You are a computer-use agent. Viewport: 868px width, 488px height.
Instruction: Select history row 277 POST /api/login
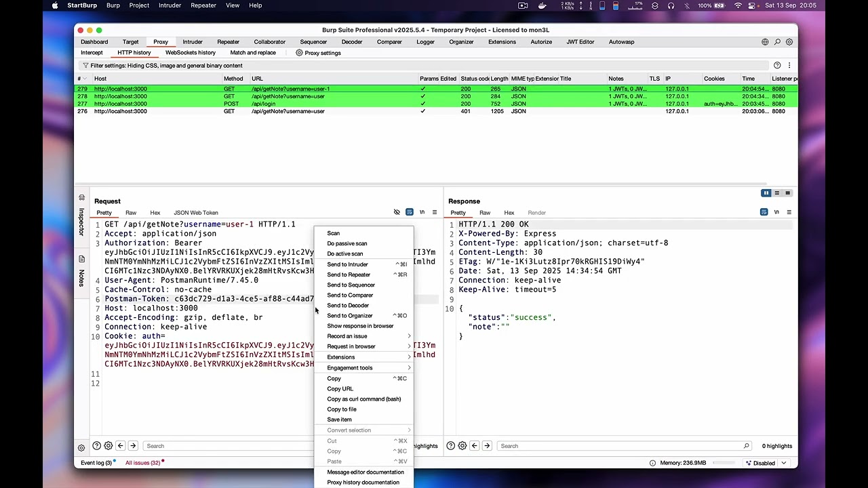[435, 104]
